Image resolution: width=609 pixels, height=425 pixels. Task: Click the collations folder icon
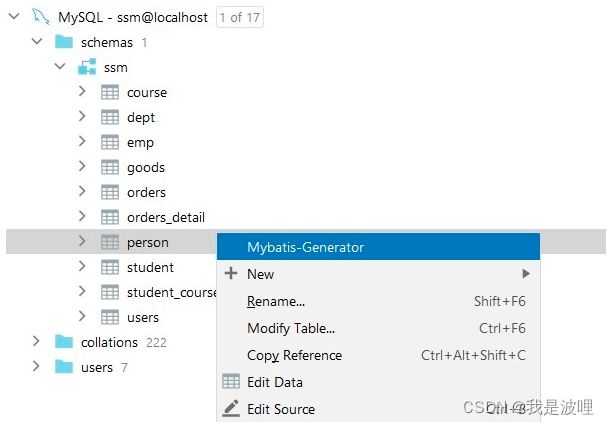point(64,342)
